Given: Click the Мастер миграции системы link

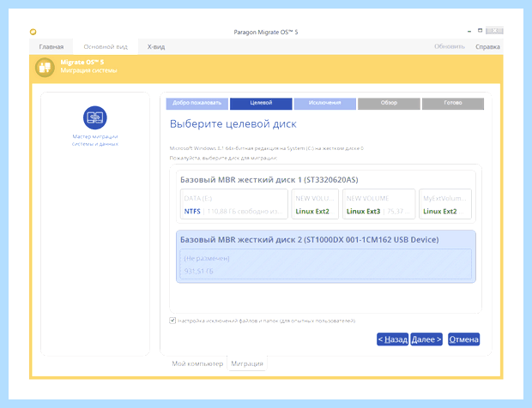Looking at the screenshot, I should pos(95,140).
